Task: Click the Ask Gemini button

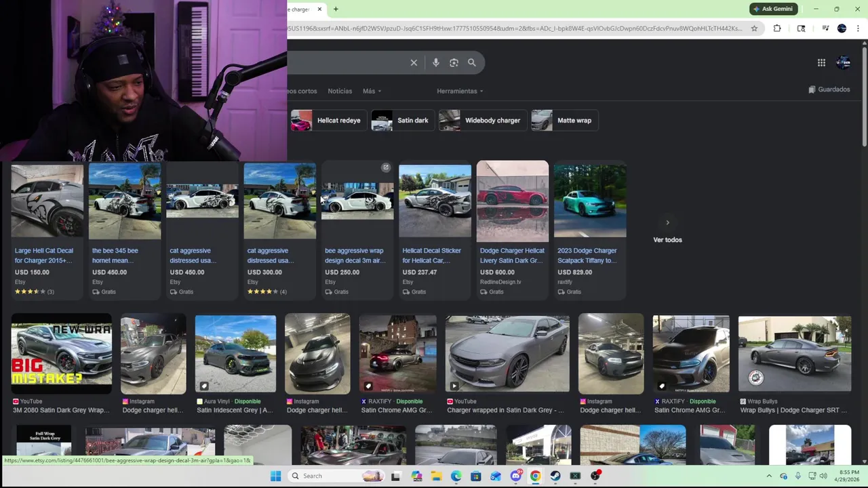Action: pyautogui.click(x=773, y=9)
